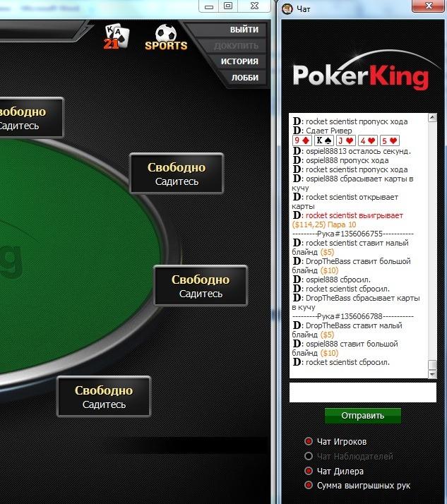Go to ЛОББИ from the menu
The image size is (447, 504).
tap(245, 78)
